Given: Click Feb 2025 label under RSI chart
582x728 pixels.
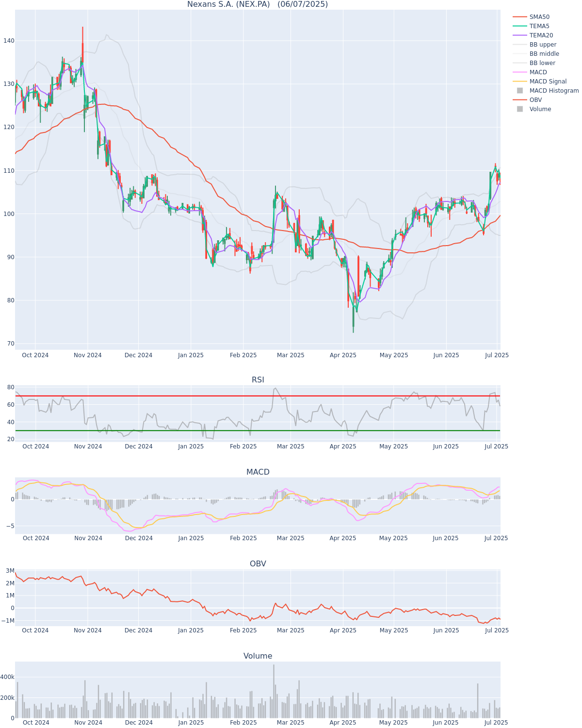Looking at the screenshot, I should coord(243,447).
